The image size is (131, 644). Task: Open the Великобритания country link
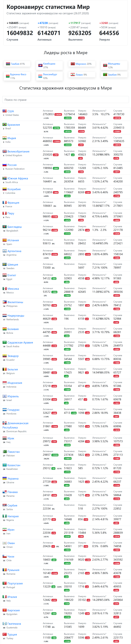(18, 152)
